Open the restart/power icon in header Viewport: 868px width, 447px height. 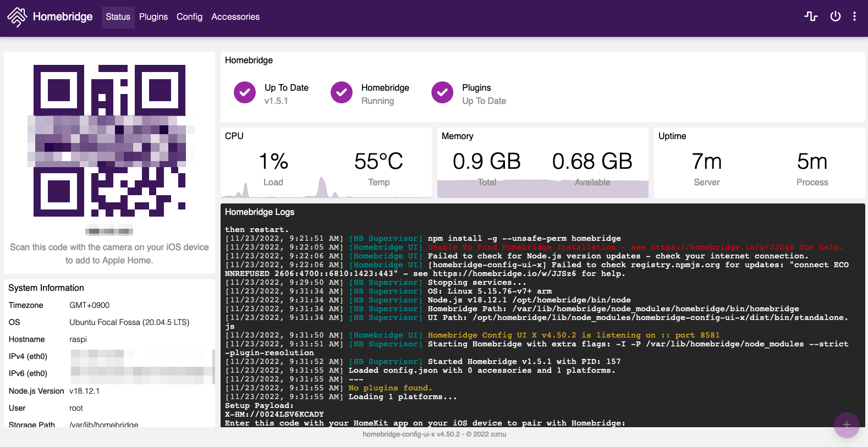(835, 16)
